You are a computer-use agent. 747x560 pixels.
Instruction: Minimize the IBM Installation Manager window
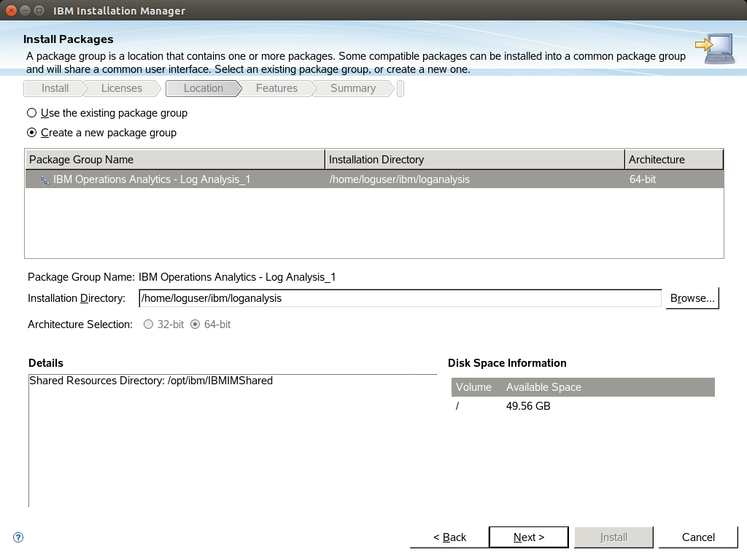coord(26,10)
